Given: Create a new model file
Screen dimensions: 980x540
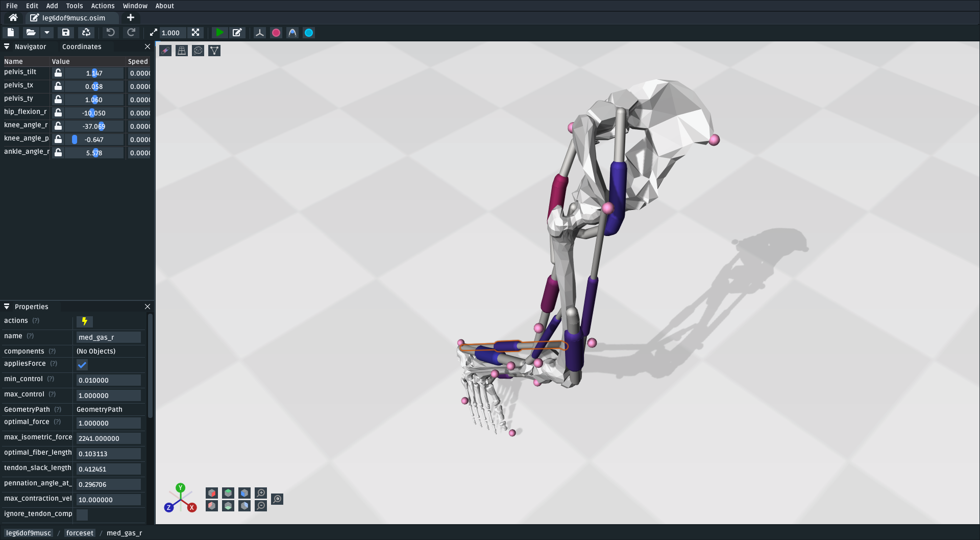Looking at the screenshot, I should [10, 32].
